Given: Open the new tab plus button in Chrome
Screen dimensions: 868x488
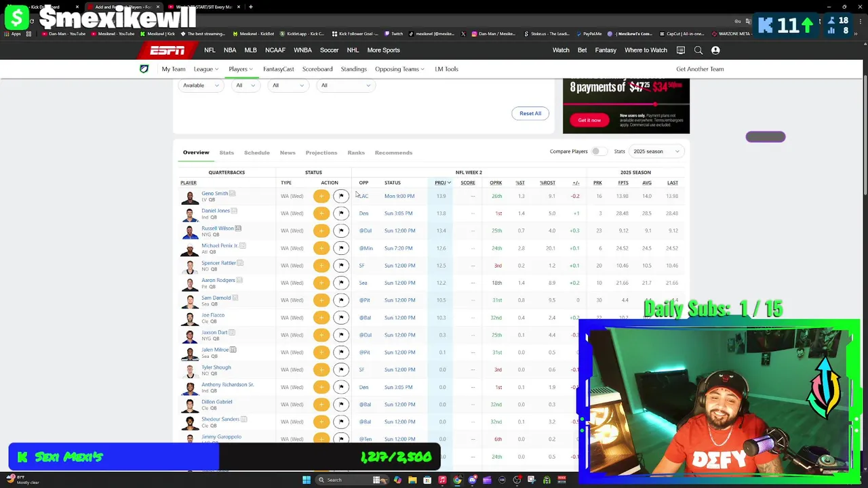Looking at the screenshot, I should point(251,7).
